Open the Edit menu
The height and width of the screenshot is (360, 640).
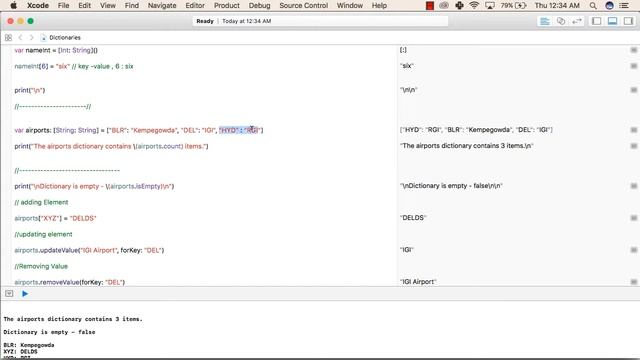[84, 5]
